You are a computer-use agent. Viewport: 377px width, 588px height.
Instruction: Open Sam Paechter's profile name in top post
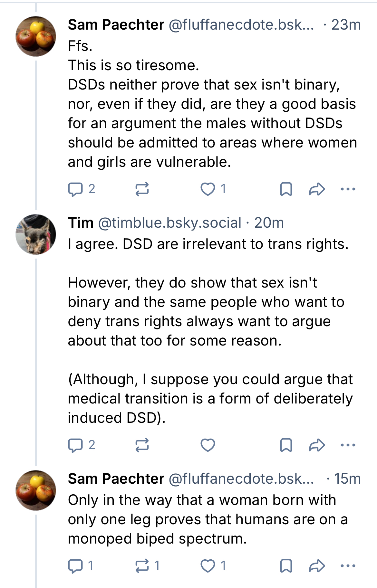pos(116,25)
